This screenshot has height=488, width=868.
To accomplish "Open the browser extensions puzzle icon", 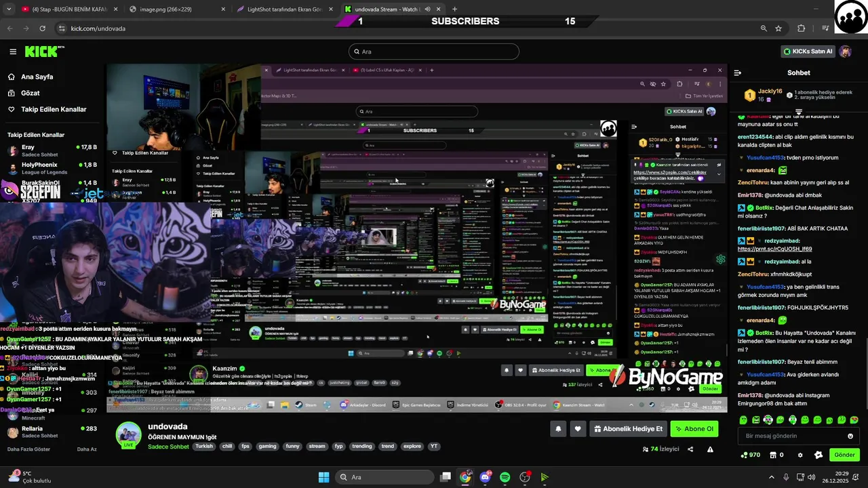I will [x=802, y=28].
